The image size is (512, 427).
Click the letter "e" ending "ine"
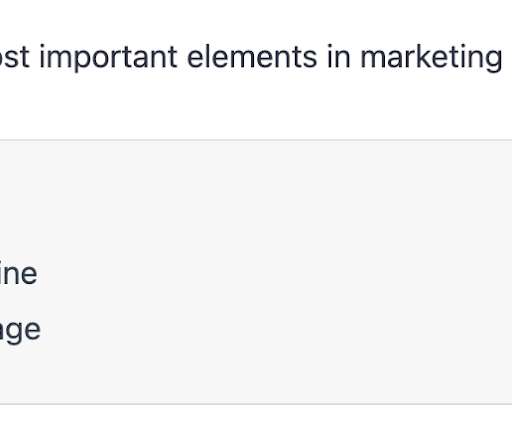(28, 275)
